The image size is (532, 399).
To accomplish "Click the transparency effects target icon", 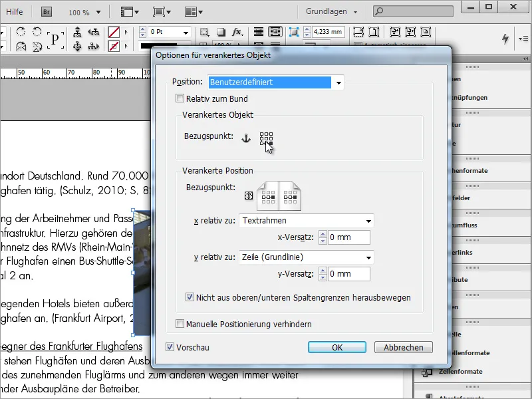I will click(204, 32).
